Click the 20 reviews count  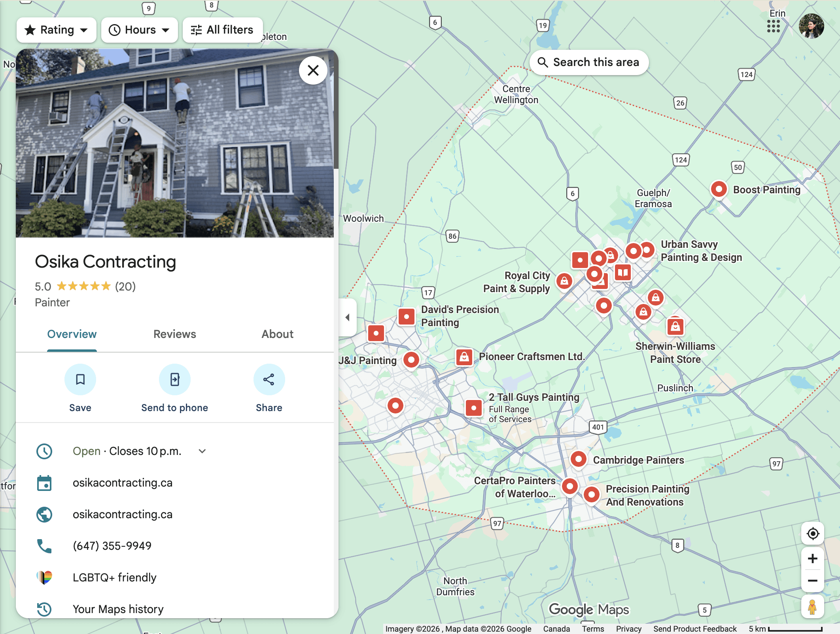tap(125, 286)
